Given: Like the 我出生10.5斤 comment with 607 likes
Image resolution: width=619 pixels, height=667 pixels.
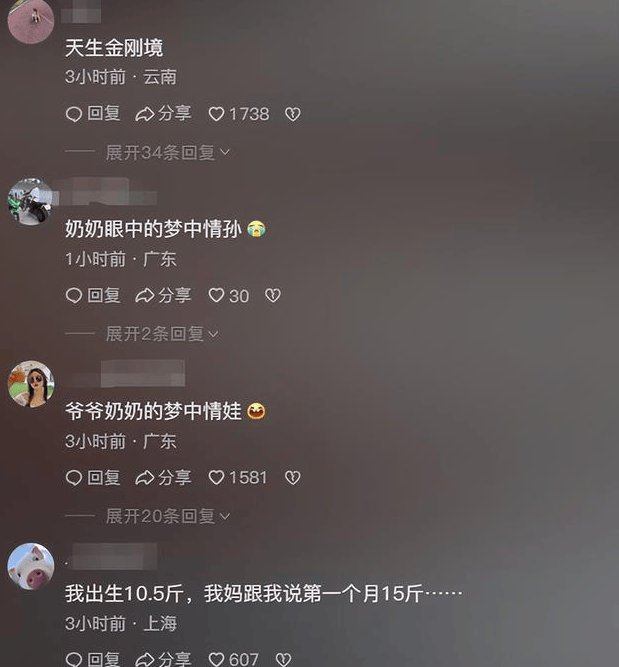Looking at the screenshot, I should pos(233,659).
